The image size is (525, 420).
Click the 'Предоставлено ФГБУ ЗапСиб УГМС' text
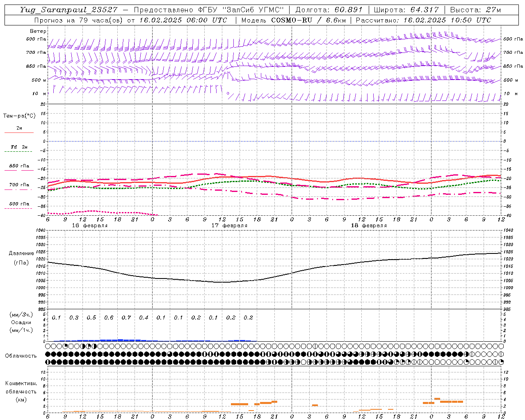pyautogui.click(x=209, y=10)
